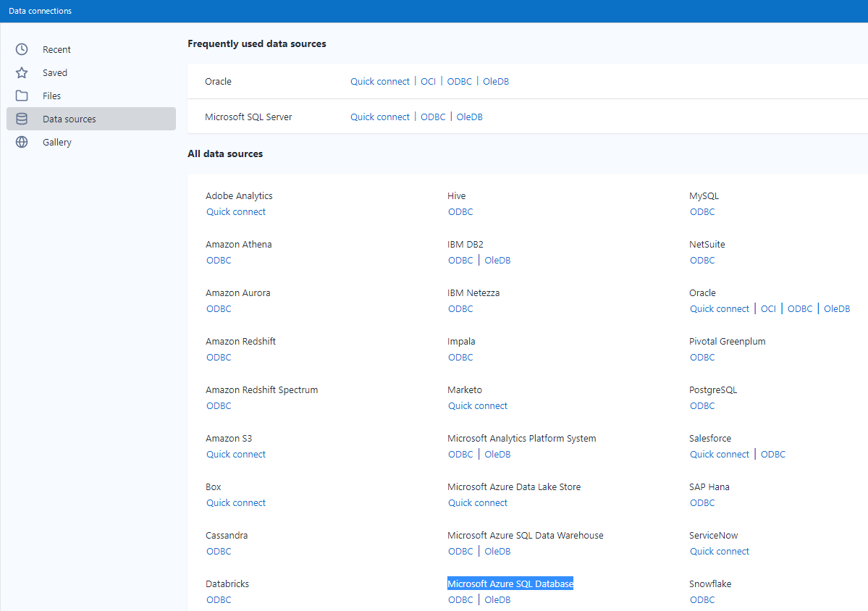Click OleDB link under IBM DB2

pos(497,260)
